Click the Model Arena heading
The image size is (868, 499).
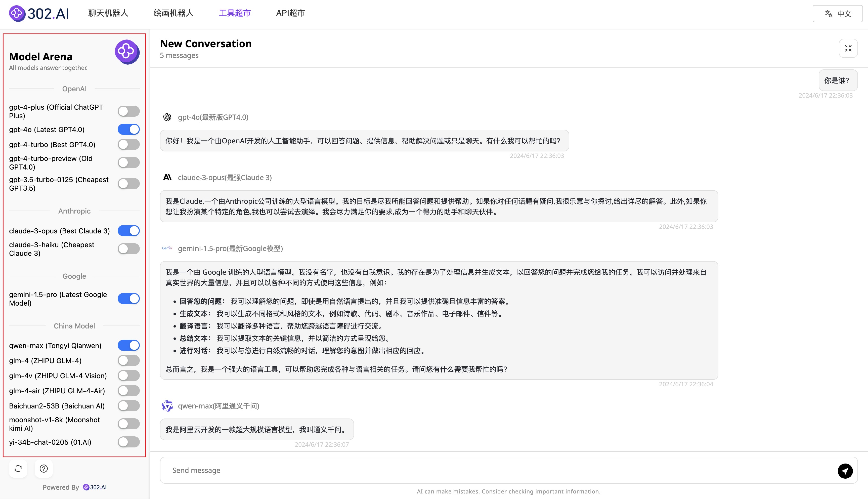41,57
